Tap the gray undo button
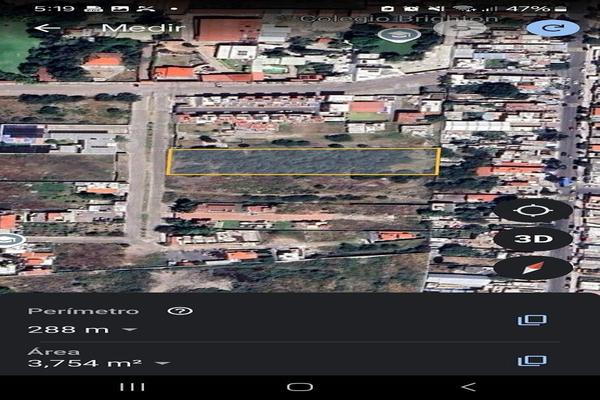 (x=460, y=28)
